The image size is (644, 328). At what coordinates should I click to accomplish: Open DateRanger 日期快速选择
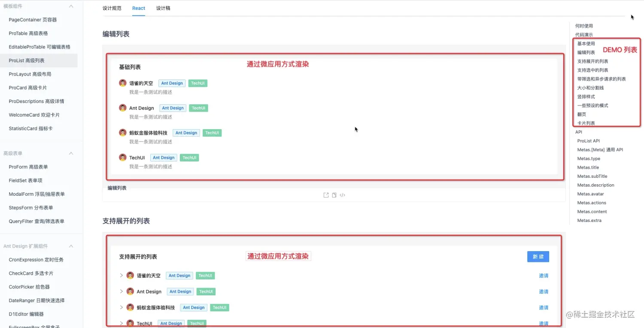coord(36,301)
